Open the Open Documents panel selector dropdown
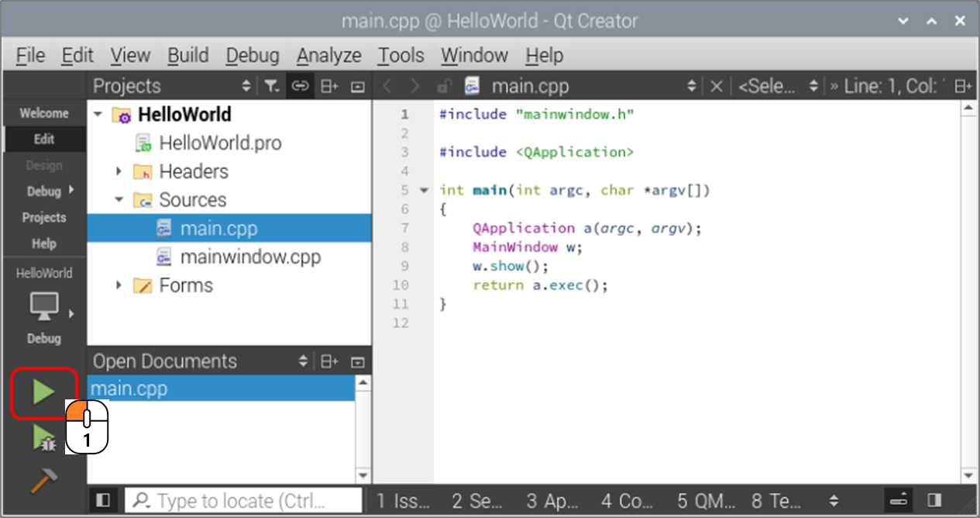 click(304, 361)
